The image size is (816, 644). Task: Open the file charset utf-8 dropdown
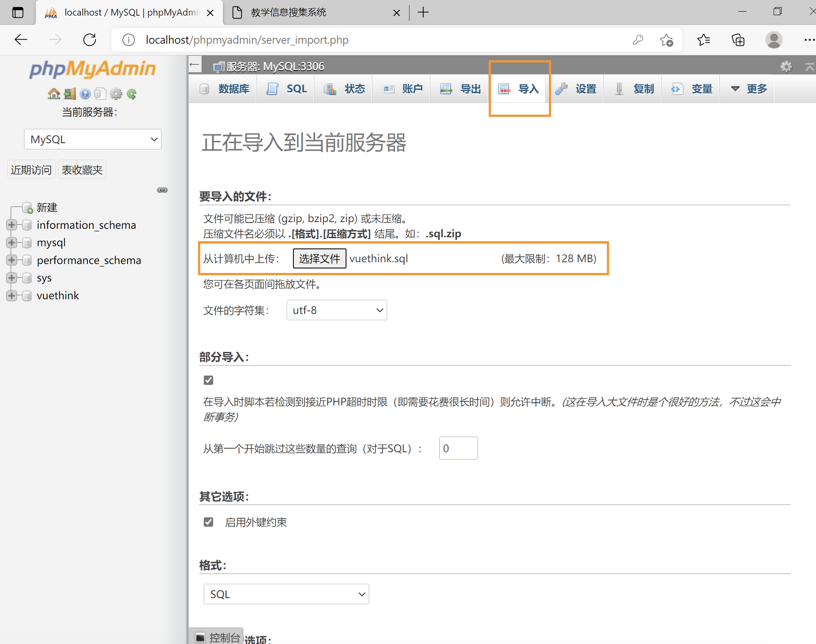click(x=337, y=310)
